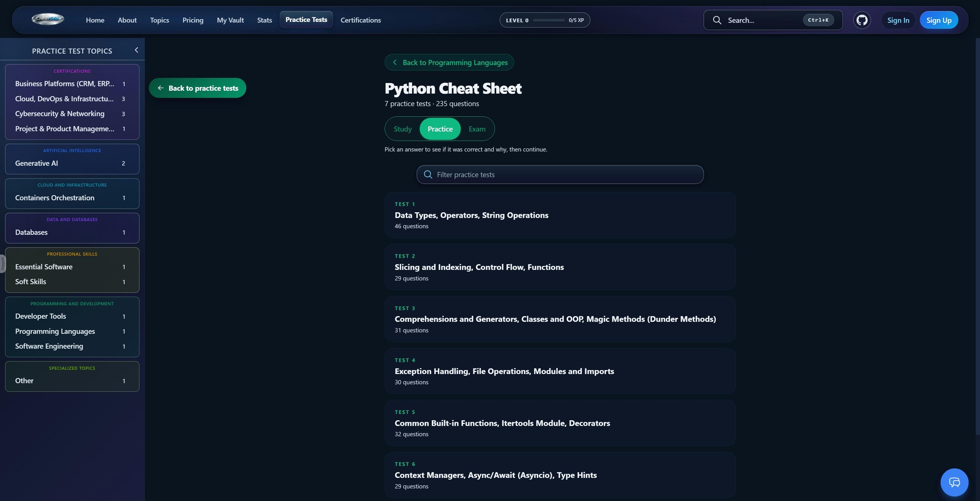
Task: Select the Study mode
Action: coord(403,129)
